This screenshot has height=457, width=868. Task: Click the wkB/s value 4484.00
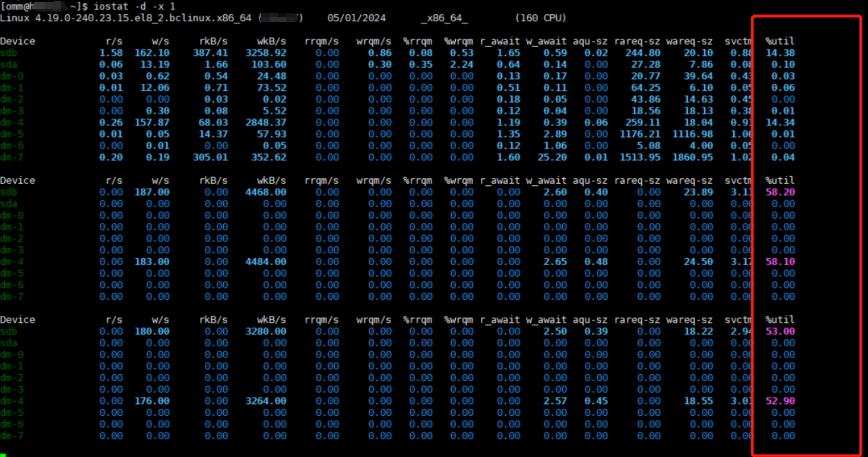(x=266, y=262)
